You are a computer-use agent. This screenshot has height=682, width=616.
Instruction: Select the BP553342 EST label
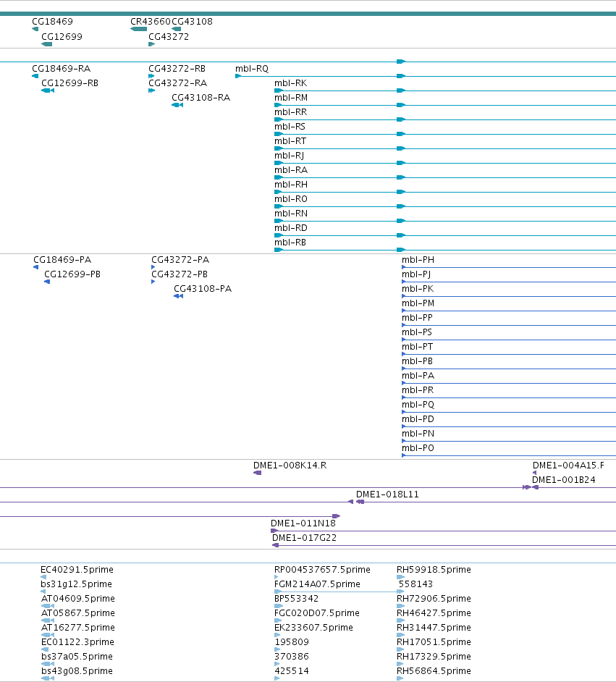coord(297,599)
